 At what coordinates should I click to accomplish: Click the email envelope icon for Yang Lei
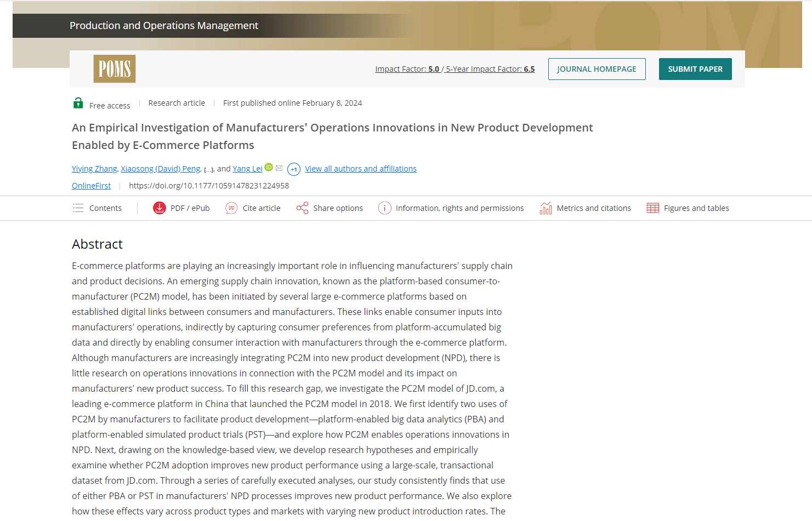pyautogui.click(x=279, y=168)
